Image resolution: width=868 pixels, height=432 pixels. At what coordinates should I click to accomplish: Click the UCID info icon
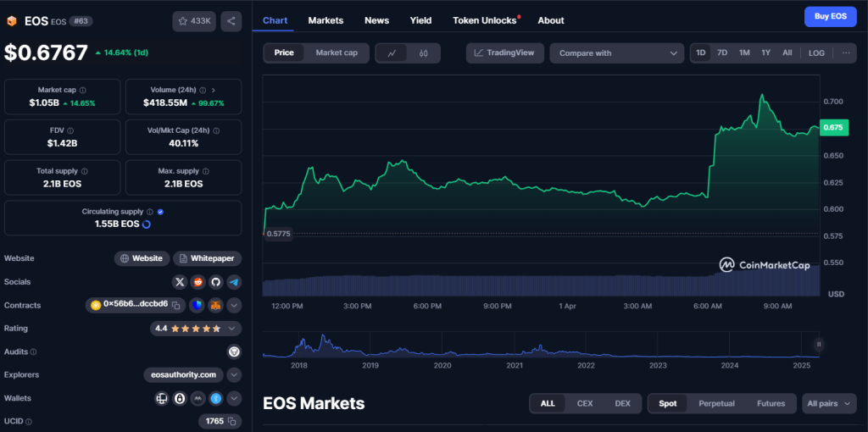click(28, 422)
